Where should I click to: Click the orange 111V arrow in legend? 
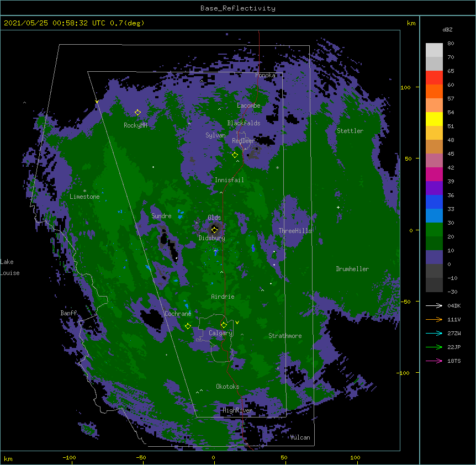click(434, 319)
